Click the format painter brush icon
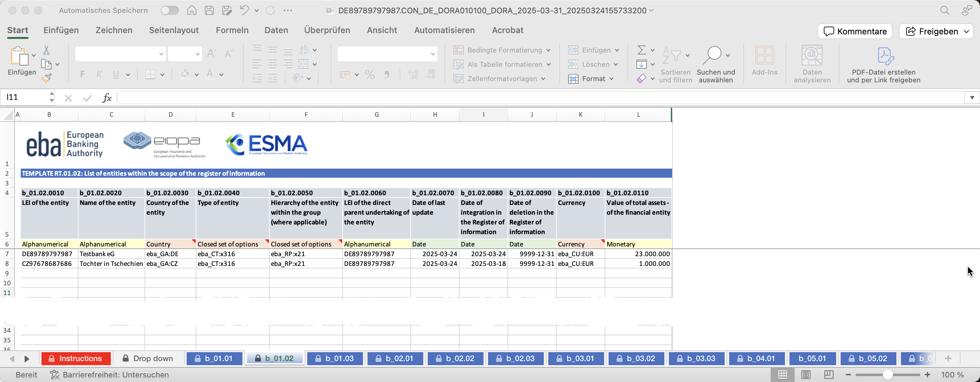Viewport: 980px width, 382px height. click(46, 78)
